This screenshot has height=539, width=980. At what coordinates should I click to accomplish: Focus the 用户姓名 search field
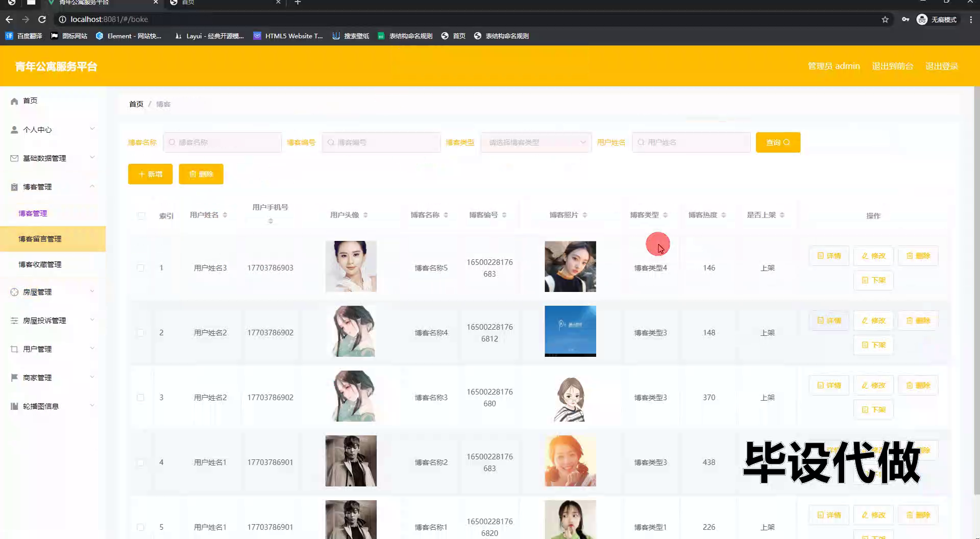[x=691, y=142]
